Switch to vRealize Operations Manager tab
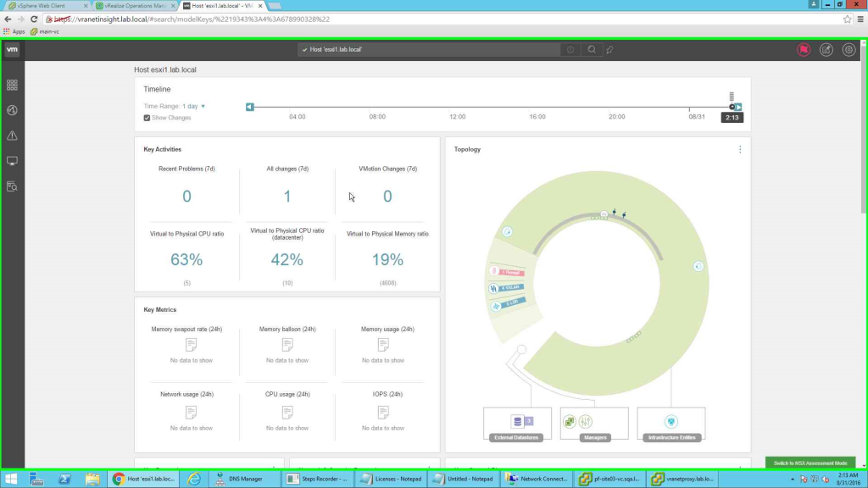This screenshot has width=868, height=488. coord(134,6)
